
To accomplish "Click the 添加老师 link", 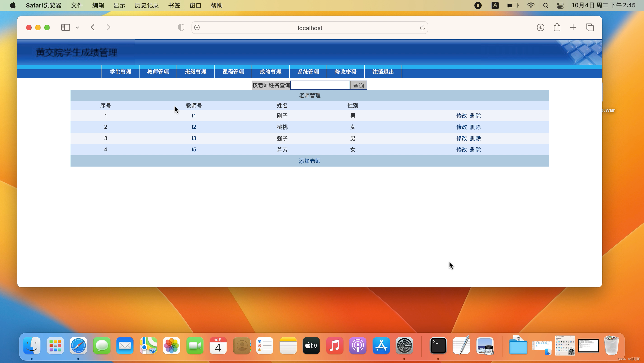I will pos(310,161).
